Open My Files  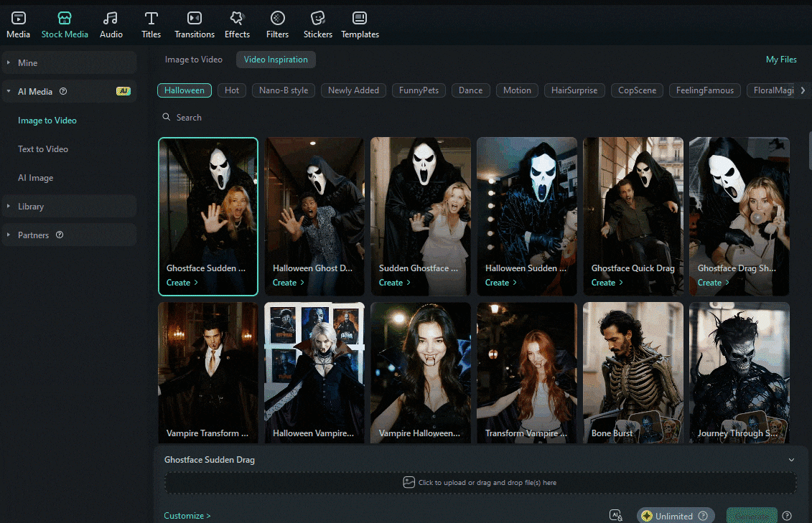pyautogui.click(x=781, y=59)
